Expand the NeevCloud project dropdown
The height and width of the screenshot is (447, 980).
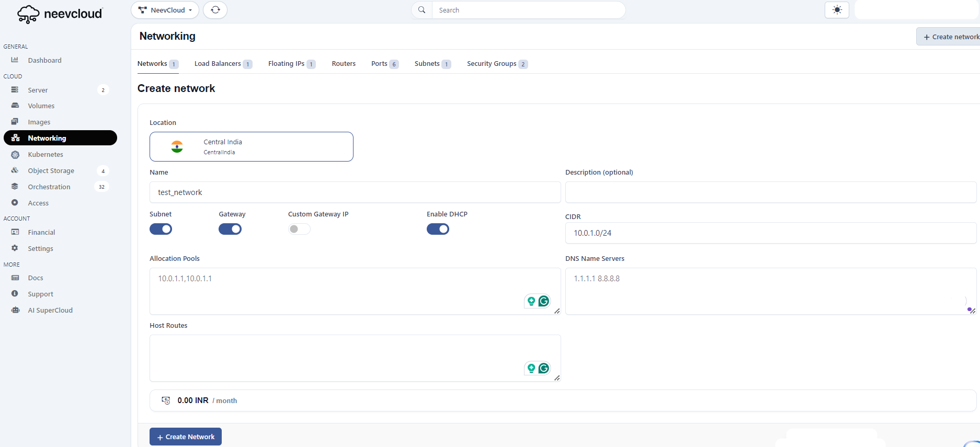(x=165, y=10)
